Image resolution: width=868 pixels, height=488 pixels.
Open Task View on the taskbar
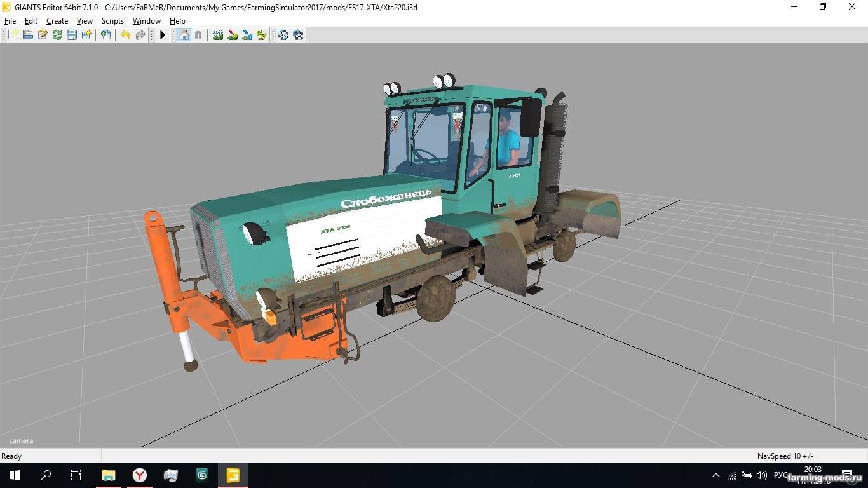coord(76,475)
